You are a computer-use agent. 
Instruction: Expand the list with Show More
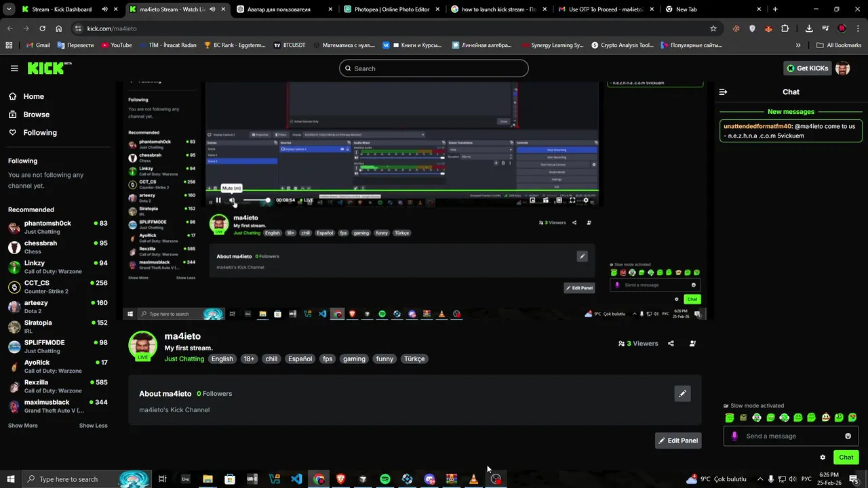(x=23, y=426)
